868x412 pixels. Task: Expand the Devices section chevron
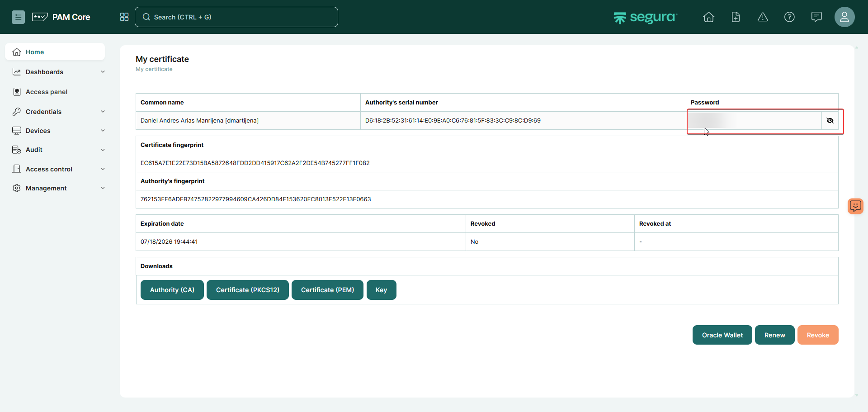pos(103,131)
